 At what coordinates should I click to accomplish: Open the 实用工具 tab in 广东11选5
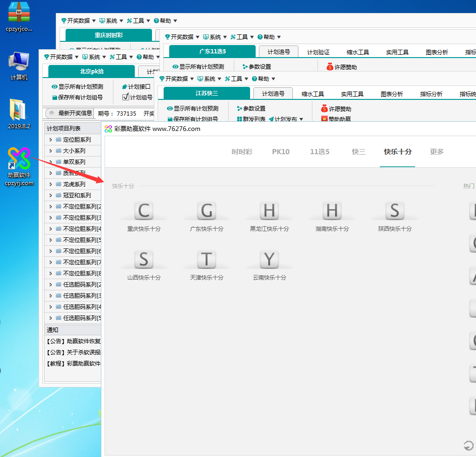click(x=397, y=52)
